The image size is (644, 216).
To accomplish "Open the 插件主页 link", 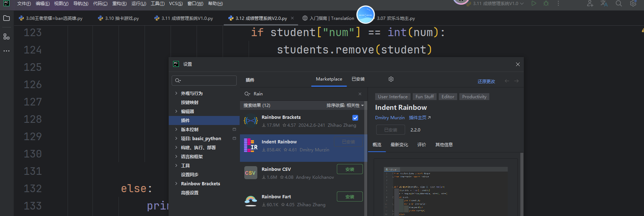I will click(420, 118).
